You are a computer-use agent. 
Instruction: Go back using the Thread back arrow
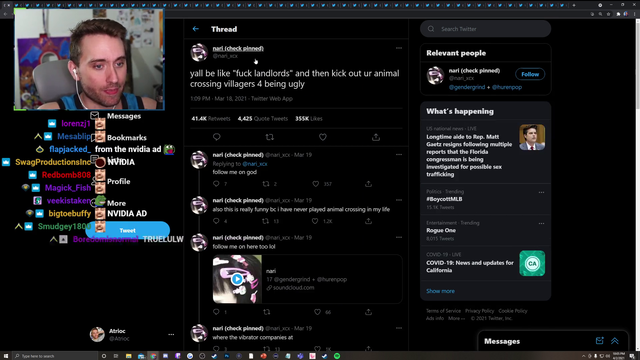click(196, 29)
